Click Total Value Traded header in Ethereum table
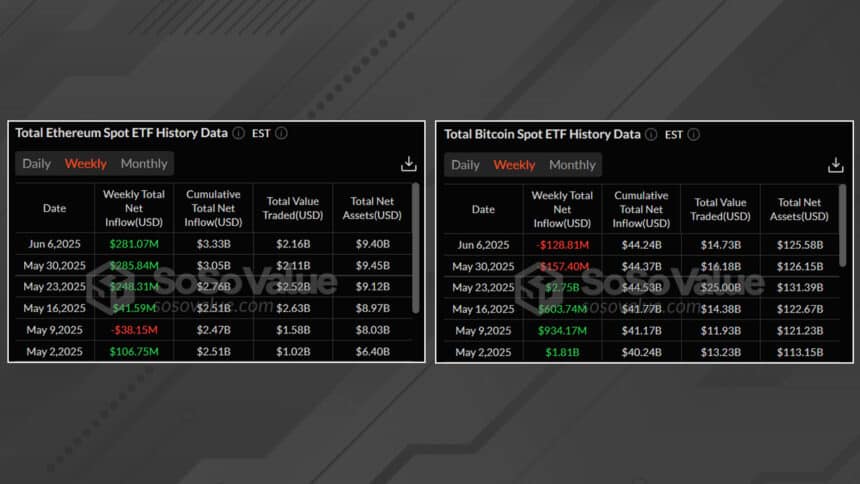The width and height of the screenshot is (860, 484). tap(293, 208)
